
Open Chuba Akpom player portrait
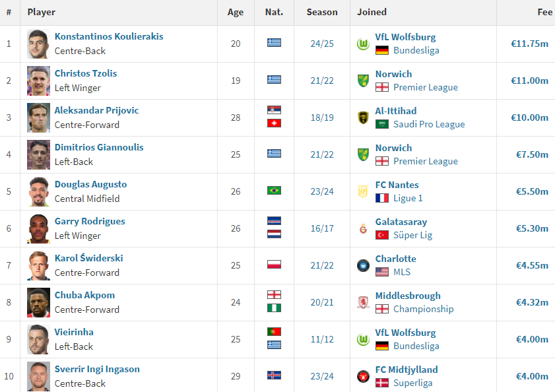pos(39,302)
